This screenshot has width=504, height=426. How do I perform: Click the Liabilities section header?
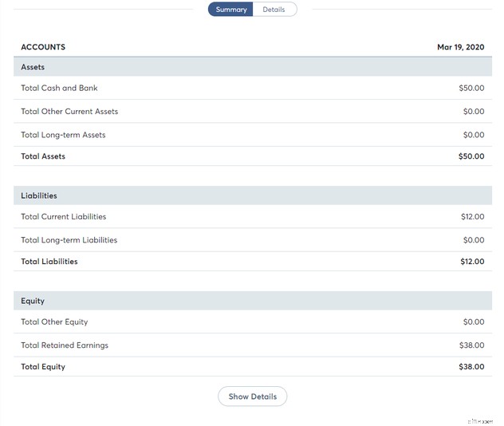click(39, 195)
